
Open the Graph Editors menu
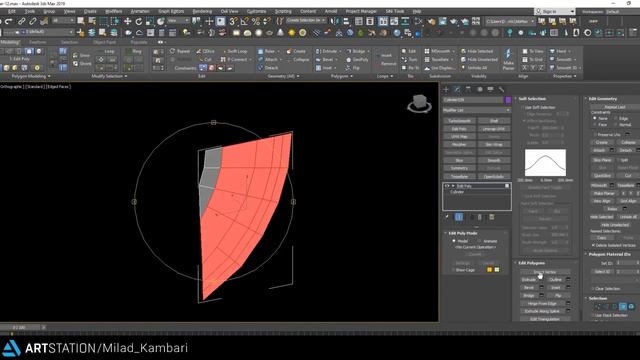click(171, 11)
